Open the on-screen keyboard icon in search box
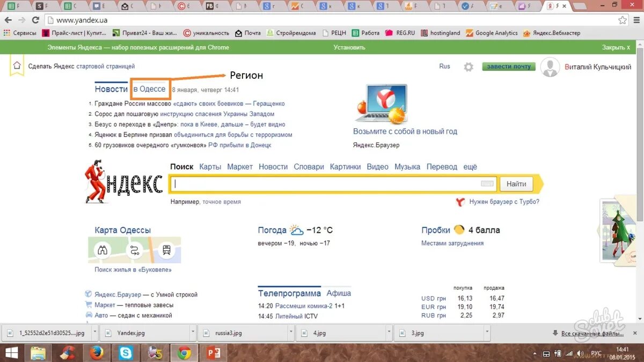Screen dimensions: 644x362 point(487,184)
